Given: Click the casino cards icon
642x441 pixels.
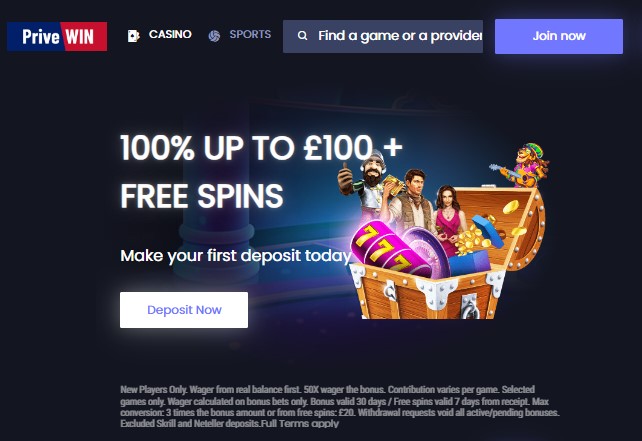Looking at the screenshot, I should (133, 36).
